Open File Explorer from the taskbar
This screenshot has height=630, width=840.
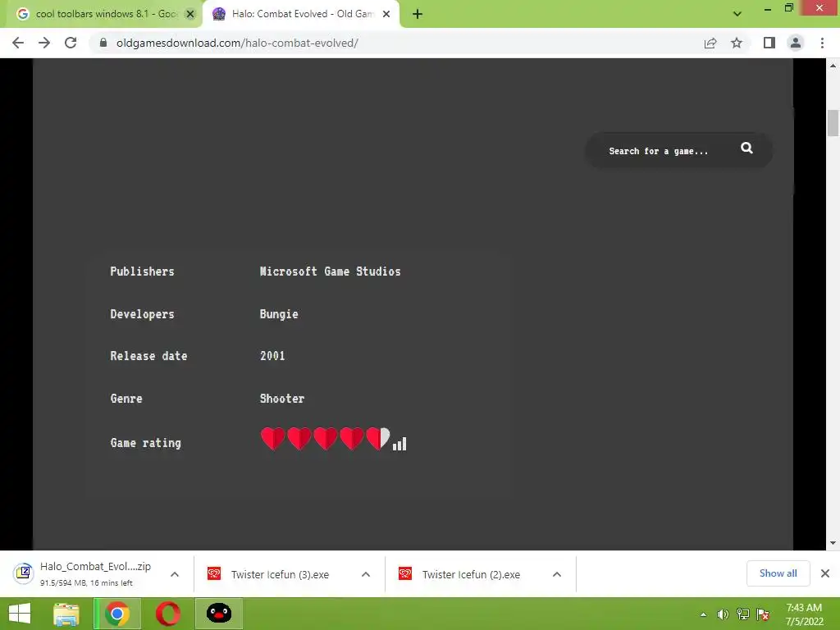(66, 614)
